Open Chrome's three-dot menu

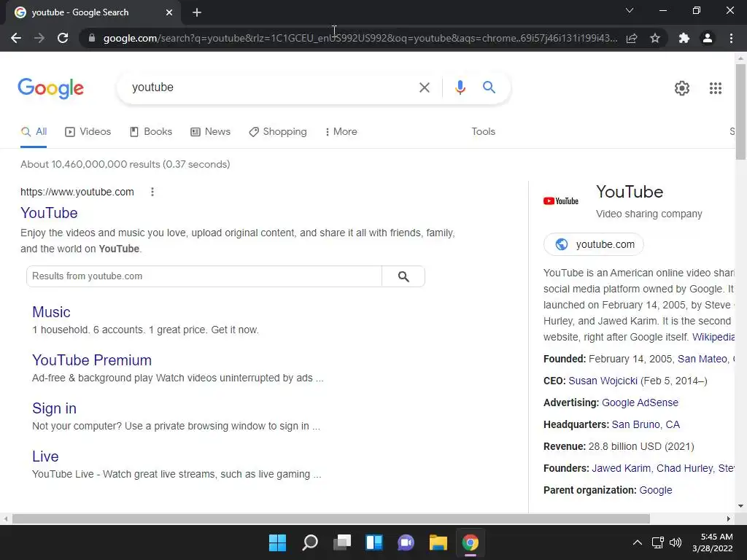[731, 38]
